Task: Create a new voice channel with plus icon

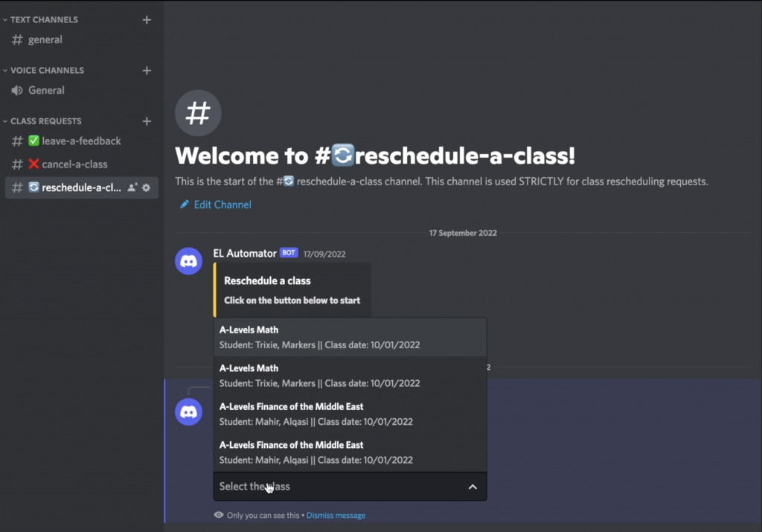Action: [x=147, y=71]
